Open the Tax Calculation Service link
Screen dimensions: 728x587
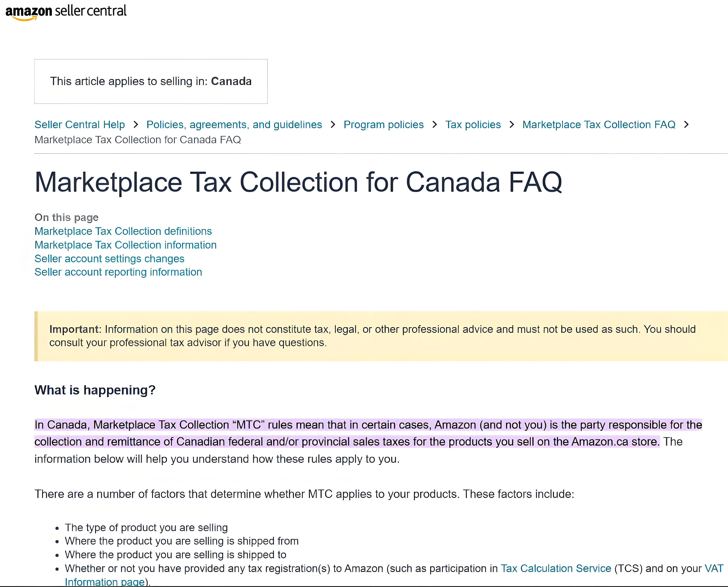click(x=556, y=568)
